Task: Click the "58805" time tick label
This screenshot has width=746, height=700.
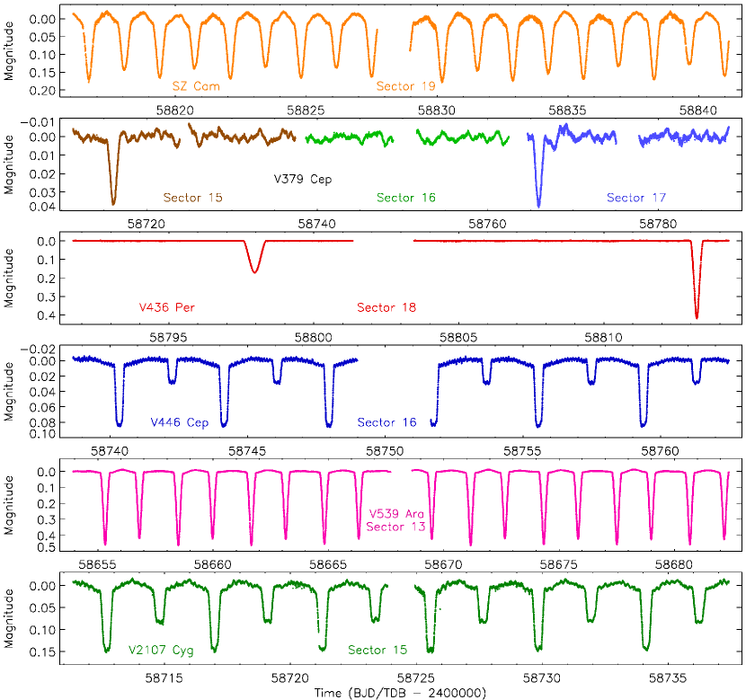Action: (458, 337)
